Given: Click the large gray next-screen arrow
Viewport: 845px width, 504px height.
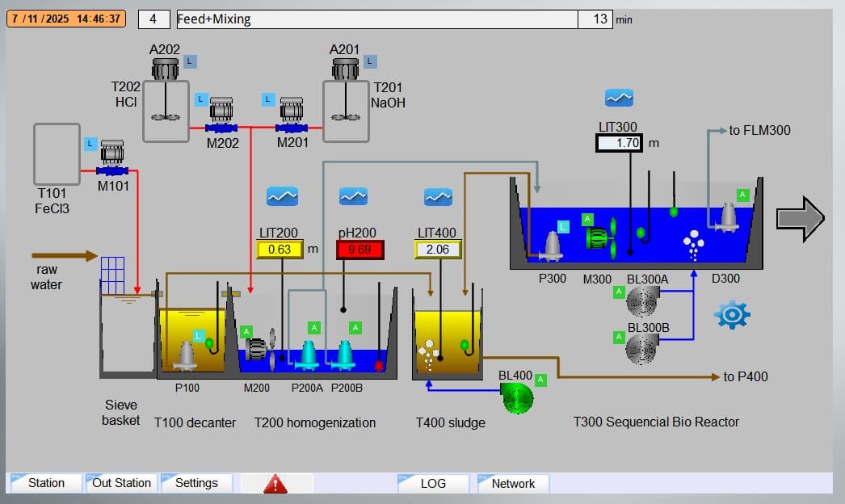Looking at the screenshot, I should click(800, 217).
